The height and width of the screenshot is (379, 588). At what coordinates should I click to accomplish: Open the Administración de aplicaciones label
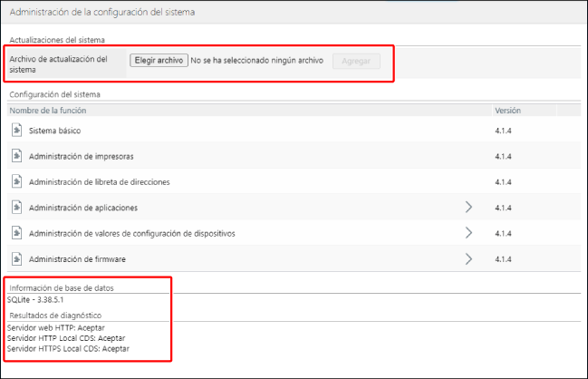83,208
